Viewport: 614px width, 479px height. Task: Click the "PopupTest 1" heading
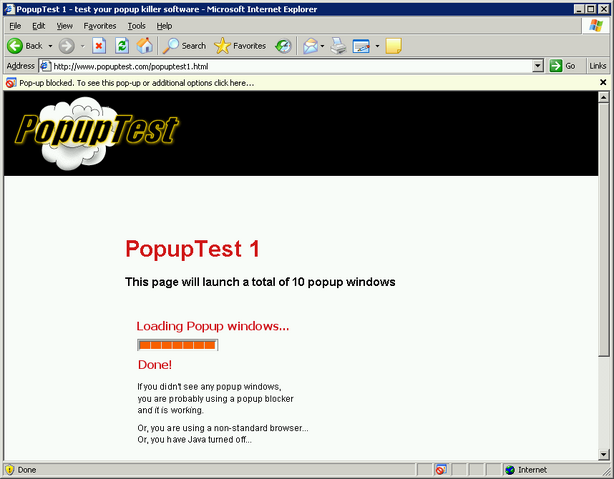click(192, 249)
